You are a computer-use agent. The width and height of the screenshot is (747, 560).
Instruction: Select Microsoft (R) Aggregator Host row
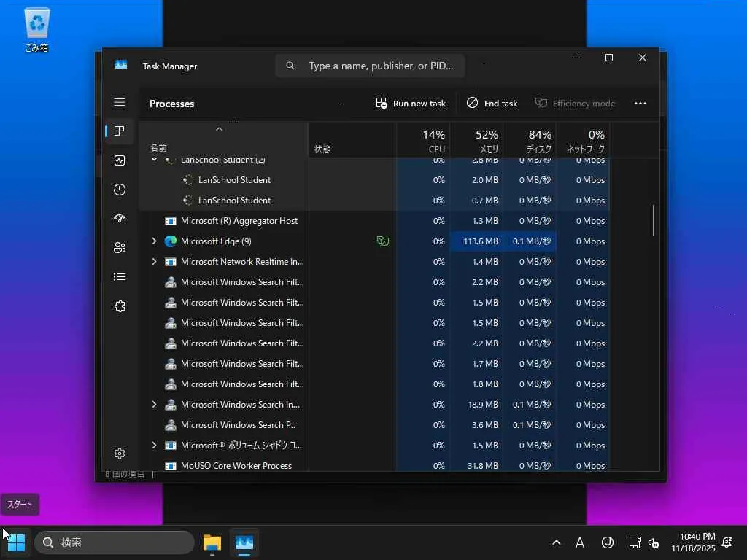[x=374, y=221]
